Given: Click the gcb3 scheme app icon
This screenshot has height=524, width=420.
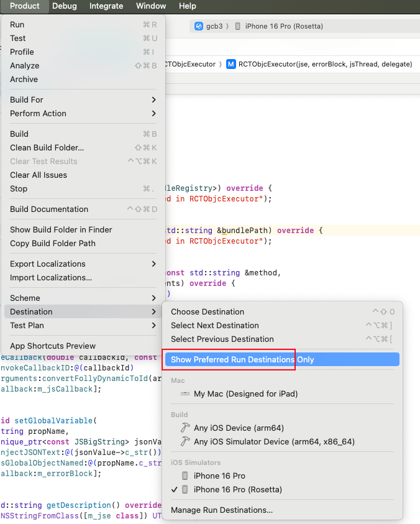Looking at the screenshot, I should click(x=199, y=26).
